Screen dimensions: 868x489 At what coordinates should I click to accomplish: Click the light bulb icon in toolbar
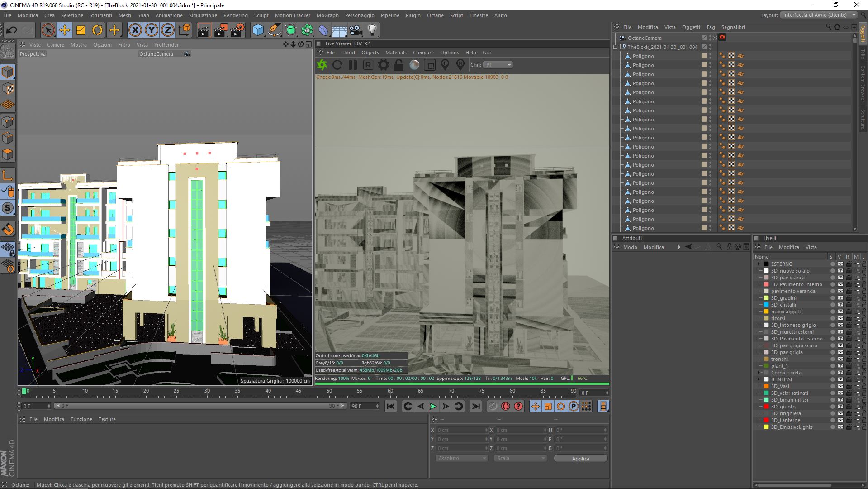(372, 30)
